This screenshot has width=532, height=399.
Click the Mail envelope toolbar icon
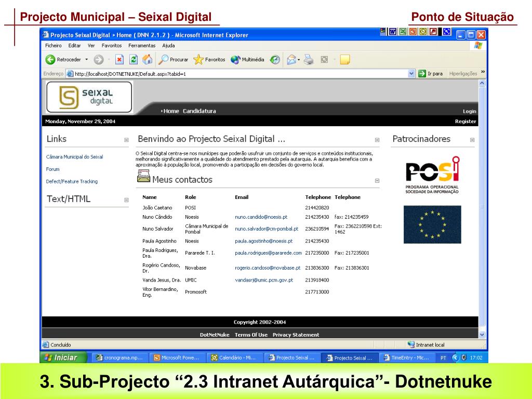291,60
